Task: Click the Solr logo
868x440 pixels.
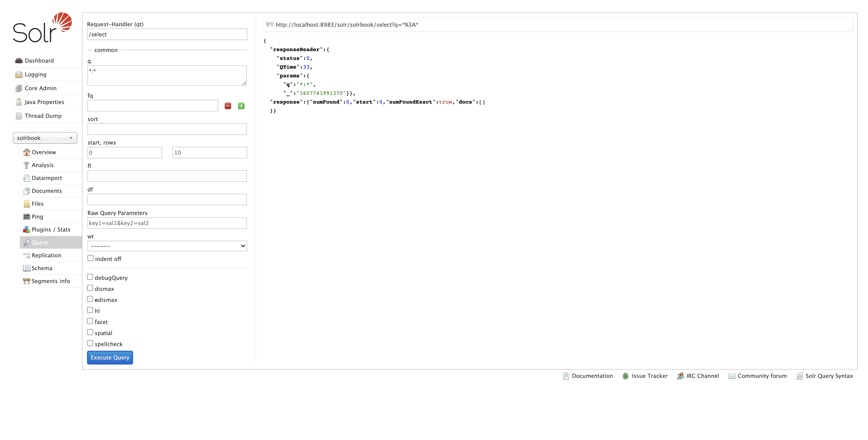Action: 42,28
